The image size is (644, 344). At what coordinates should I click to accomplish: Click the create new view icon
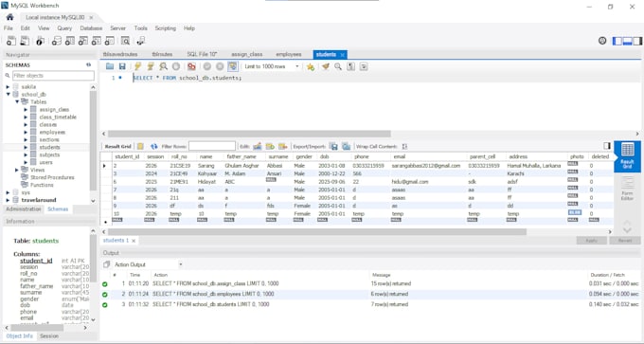tap(83, 41)
